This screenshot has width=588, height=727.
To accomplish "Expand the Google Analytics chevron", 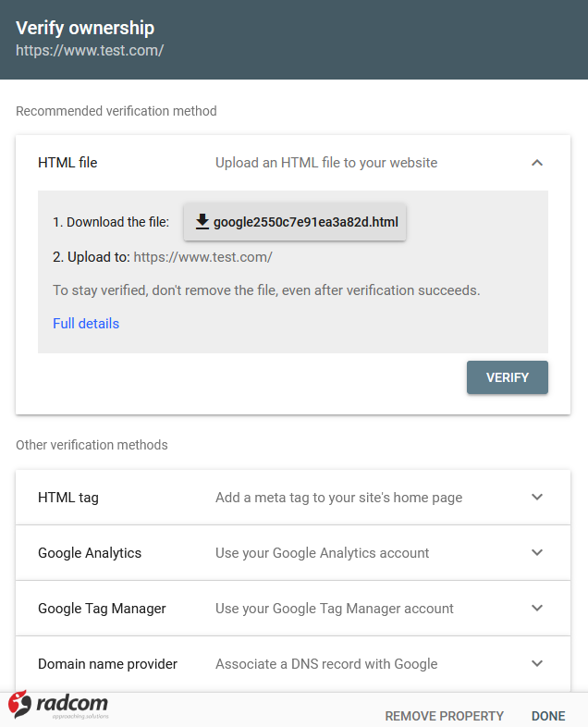I will [x=537, y=553].
